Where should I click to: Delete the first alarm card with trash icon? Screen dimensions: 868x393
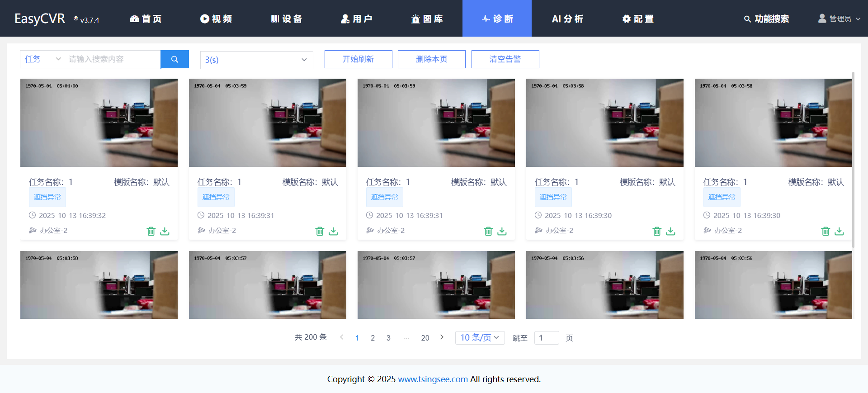(151, 231)
